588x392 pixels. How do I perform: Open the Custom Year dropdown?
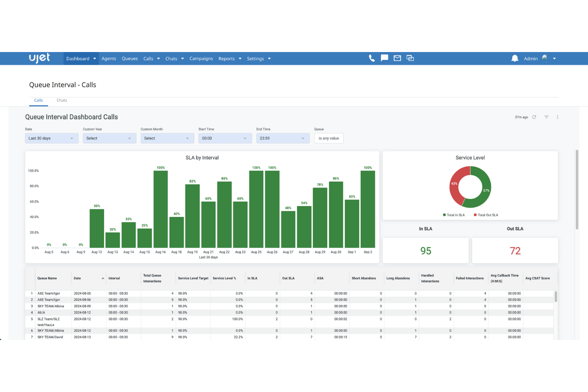(x=109, y=138)
